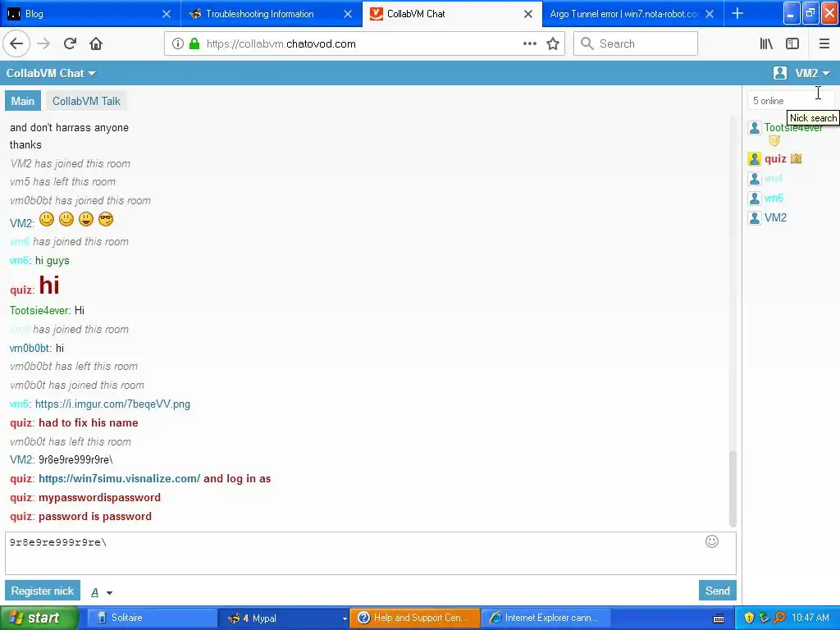Click the Nick search field
Screen dimensions: 840x630
pyautogui.click(x=790, y=101)
